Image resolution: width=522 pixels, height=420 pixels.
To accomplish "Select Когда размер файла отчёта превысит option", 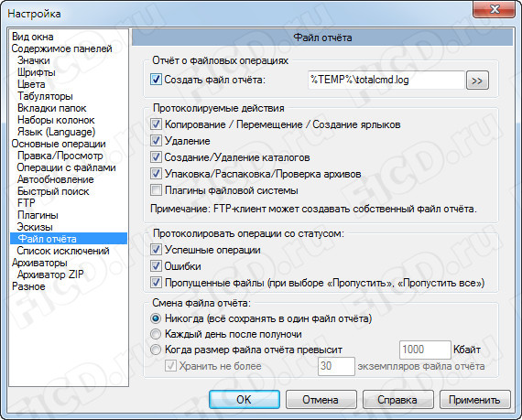I will 156,350.
